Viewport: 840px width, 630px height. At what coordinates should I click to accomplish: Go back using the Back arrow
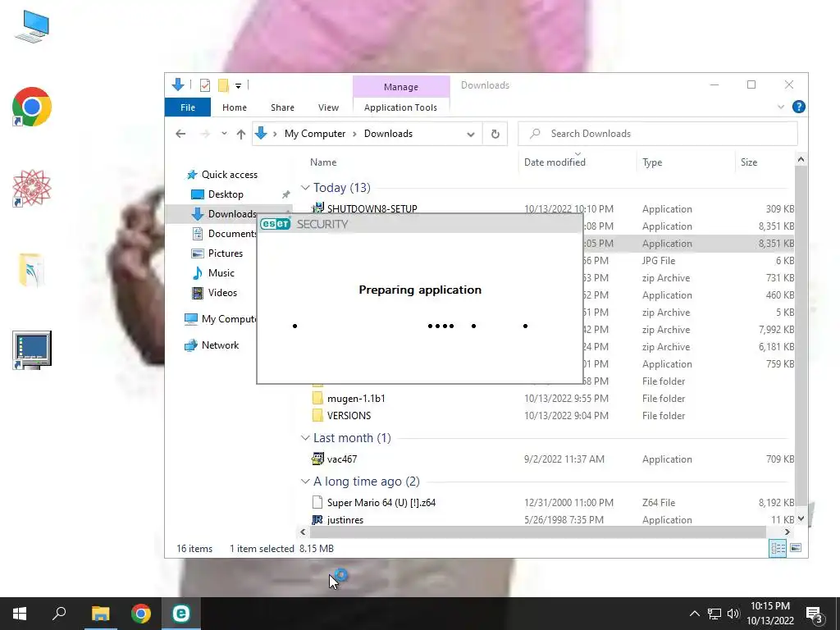180,134
